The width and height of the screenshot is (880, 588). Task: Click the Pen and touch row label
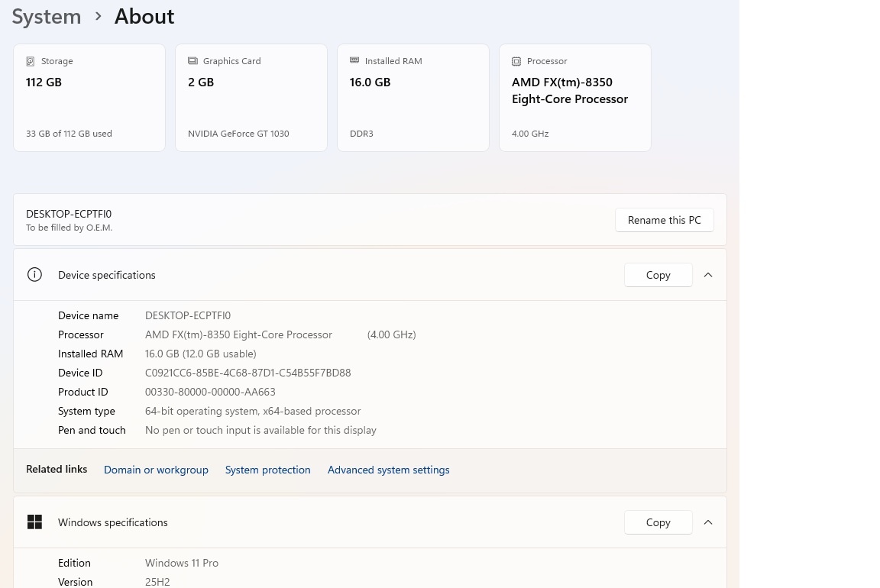coord(92,430)
